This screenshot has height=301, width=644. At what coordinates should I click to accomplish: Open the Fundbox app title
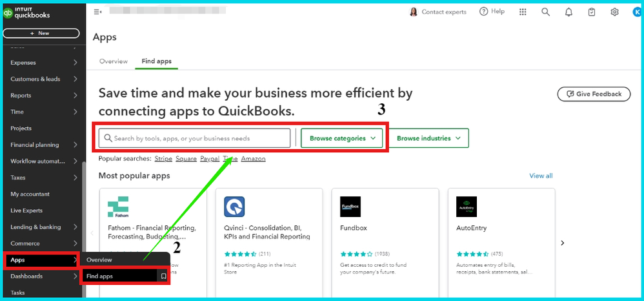(x=354, y=227)
